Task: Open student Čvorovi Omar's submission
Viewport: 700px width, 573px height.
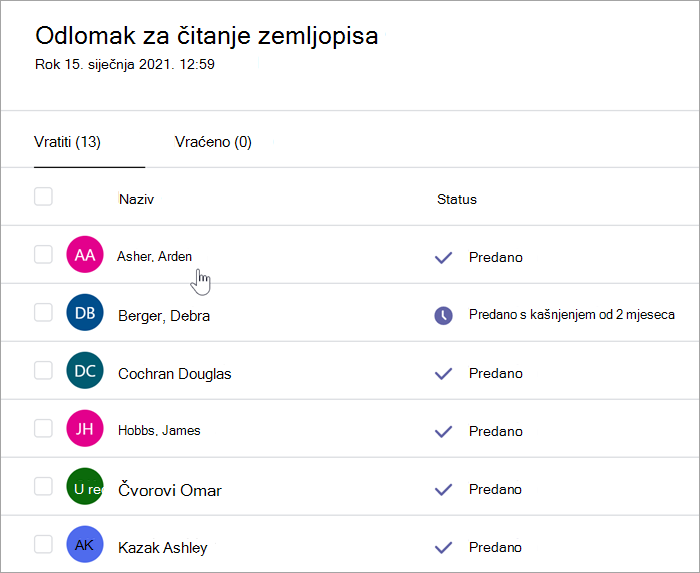Action: tap(170, 490)
